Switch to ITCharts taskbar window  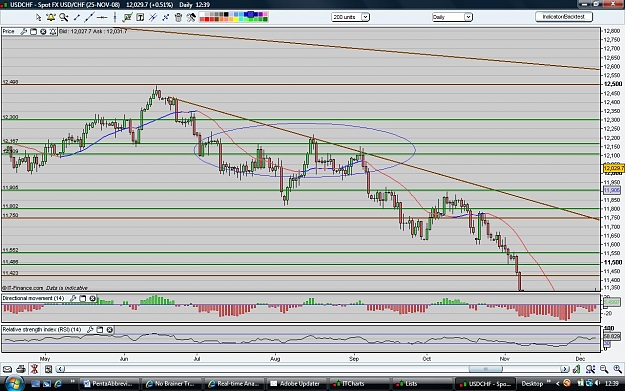click(360, 384)
